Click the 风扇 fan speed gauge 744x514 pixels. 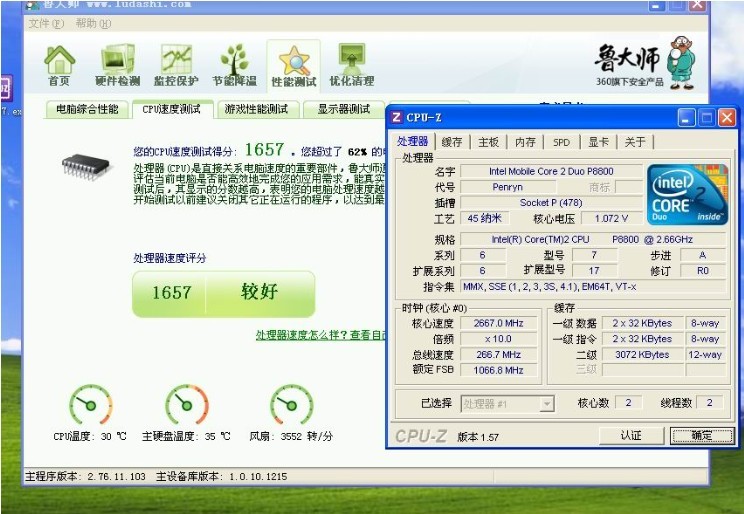point(291,404)
